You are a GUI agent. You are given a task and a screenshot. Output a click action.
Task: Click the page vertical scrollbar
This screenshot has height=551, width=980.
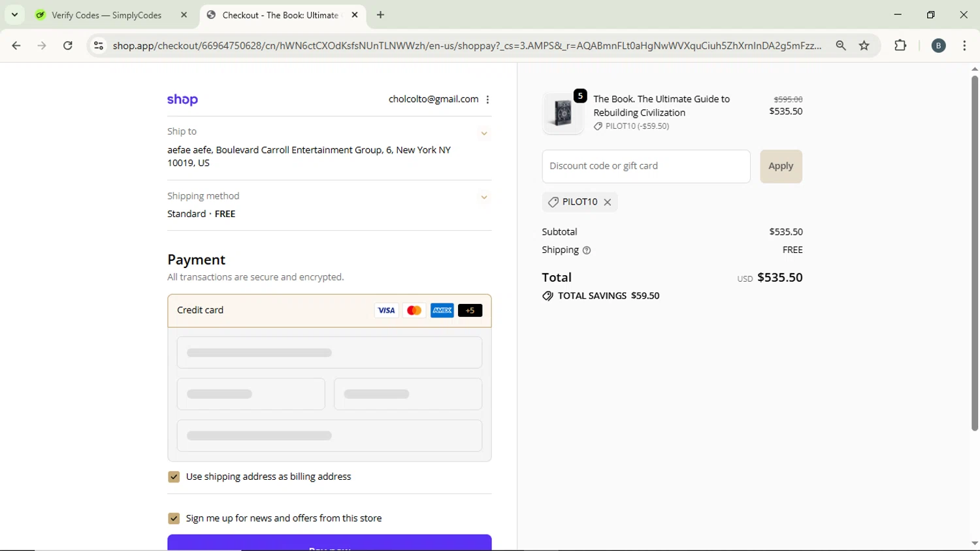point(974,254)
